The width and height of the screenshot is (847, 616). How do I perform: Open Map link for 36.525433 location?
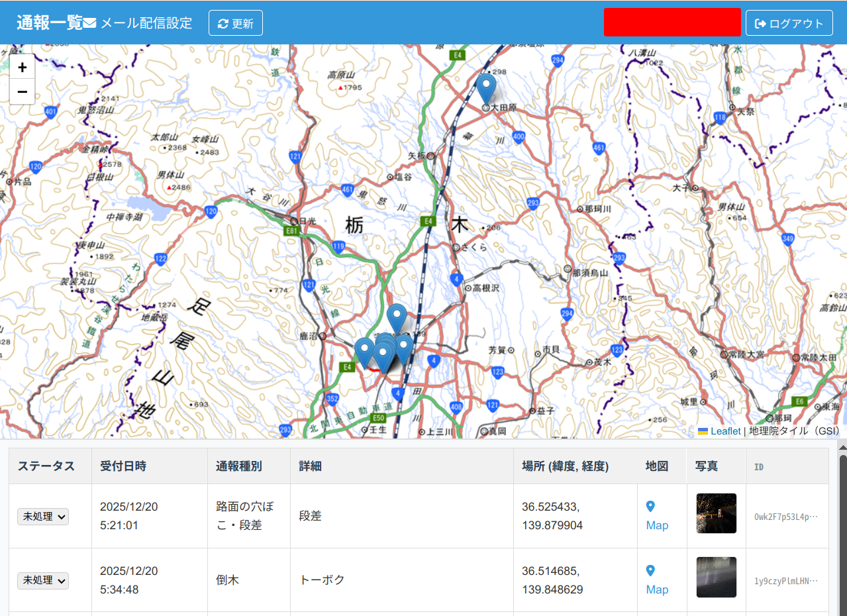click(x=657, y=516)
